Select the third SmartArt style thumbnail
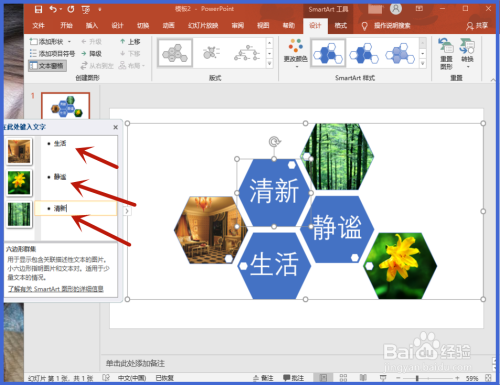The width and height of the screenshot is (500, 385). 400,53
